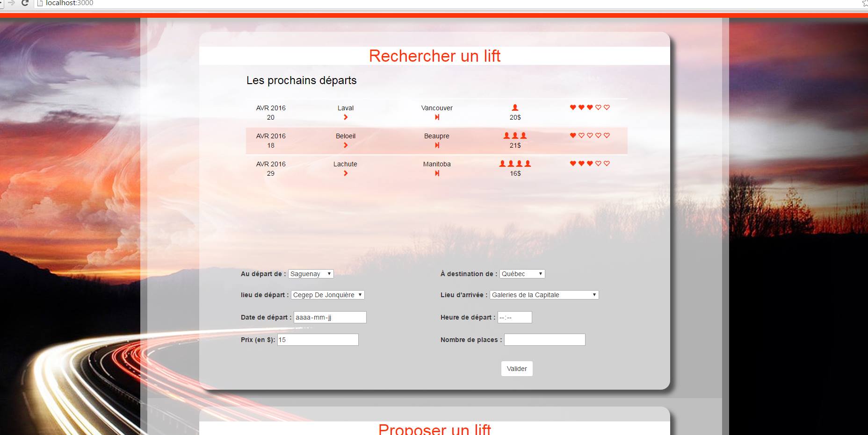Viewport: 868px width, 435px height.
Task: Click the Prix (en $) input field
Action: coord(318,340)
